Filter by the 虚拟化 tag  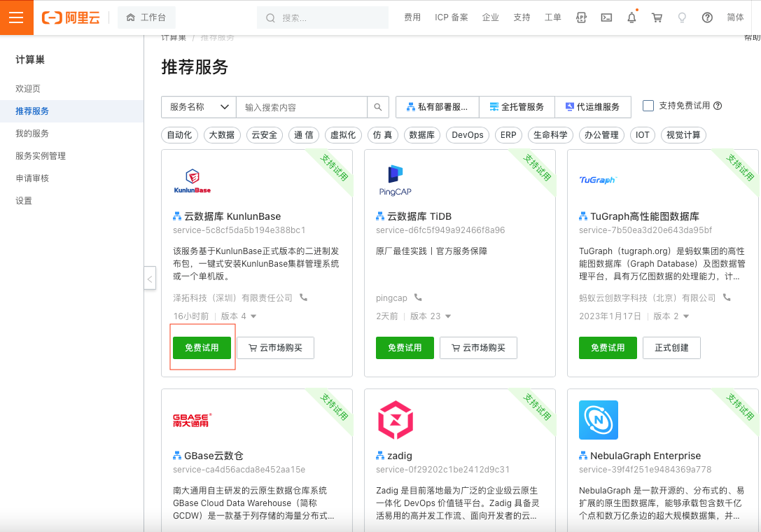(x=343, y=135)
